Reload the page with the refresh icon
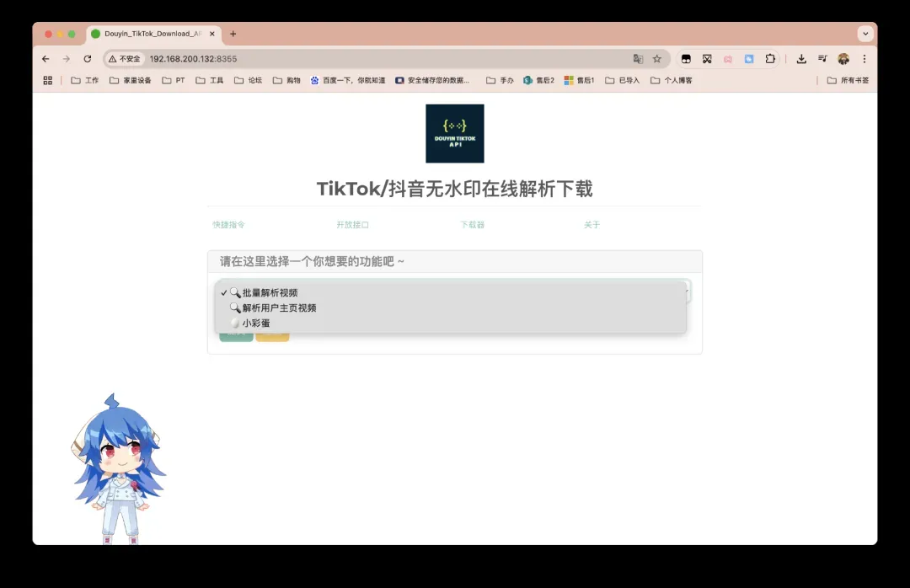 click(88, 59)
